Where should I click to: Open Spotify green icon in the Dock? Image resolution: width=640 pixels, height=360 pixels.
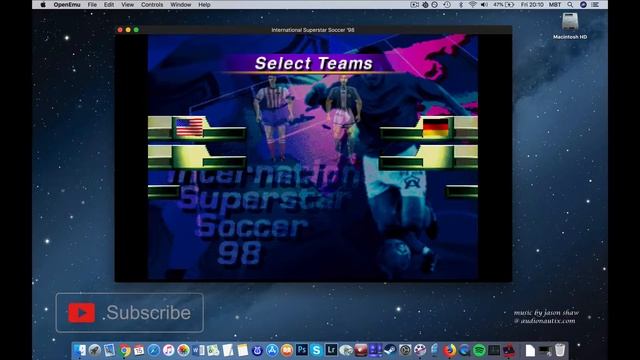479,350
